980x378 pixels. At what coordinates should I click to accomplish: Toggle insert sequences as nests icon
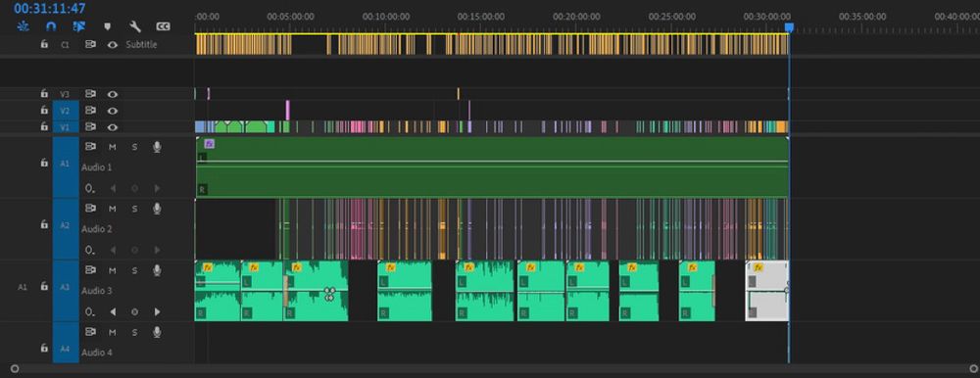23,26
